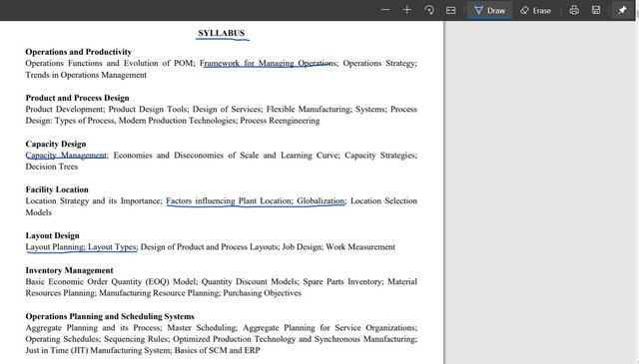Click the Operations and Productivity heading

pyautogui.click(x=79, y=52)
